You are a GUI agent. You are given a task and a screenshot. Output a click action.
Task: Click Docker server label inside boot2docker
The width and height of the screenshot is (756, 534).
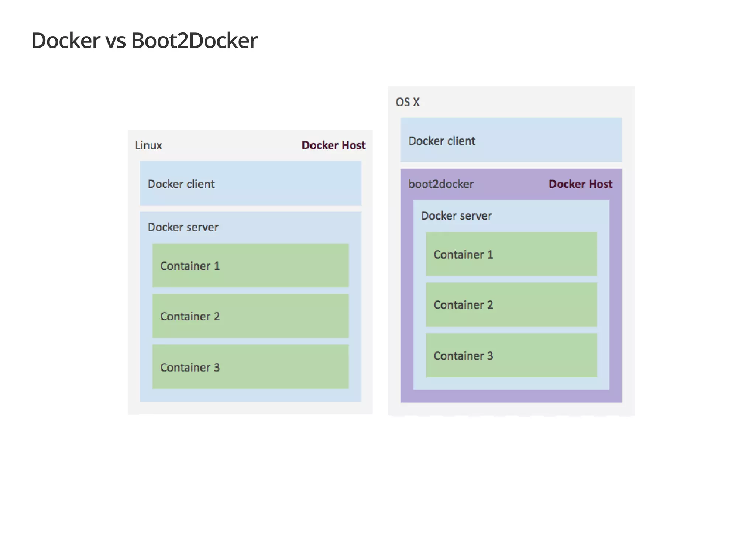click(456, 216)
